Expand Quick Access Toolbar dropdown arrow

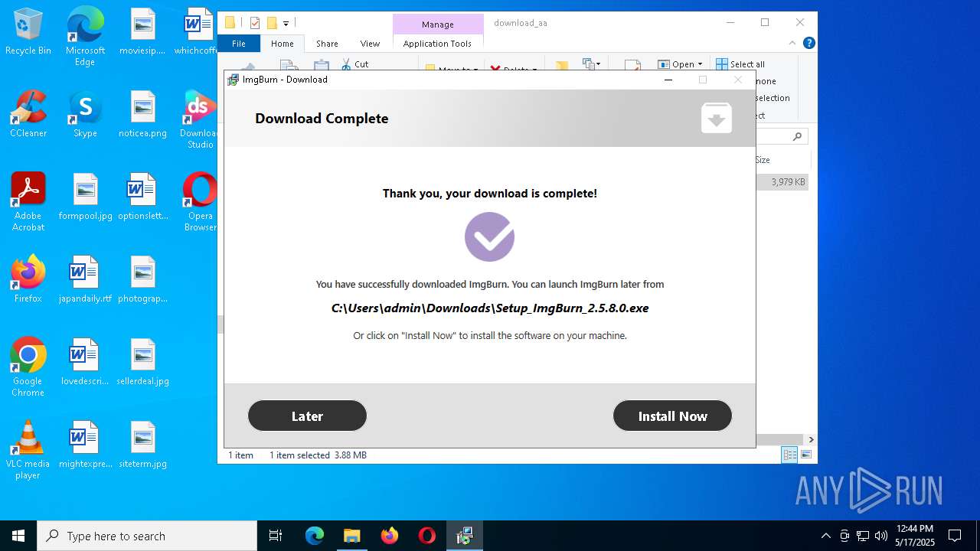[286, 24]
